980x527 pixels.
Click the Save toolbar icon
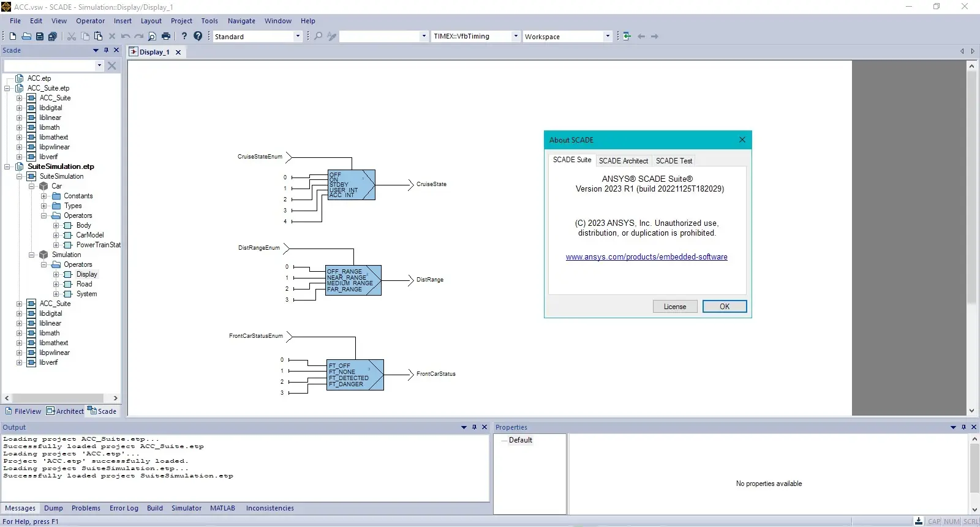[40, 36]
